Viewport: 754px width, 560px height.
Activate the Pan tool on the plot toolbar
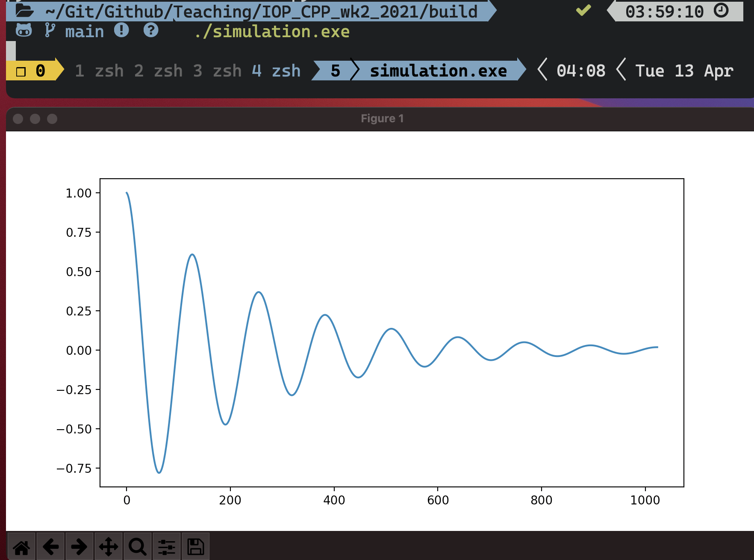109,546
